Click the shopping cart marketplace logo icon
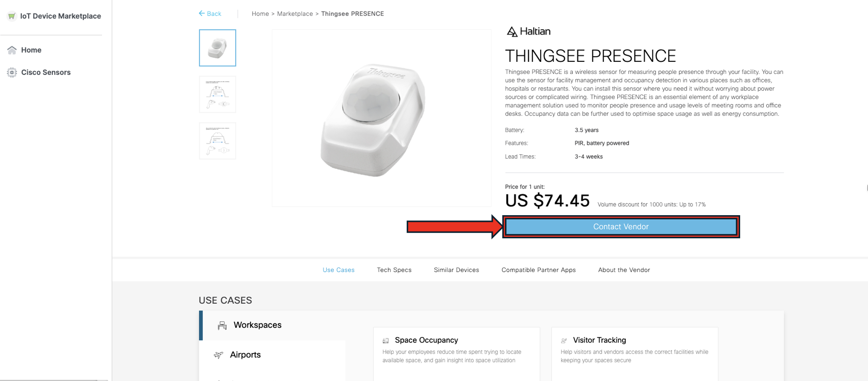The height and width of the screenshot is (381, 868). pyautogui.click(x=12, y=16)
